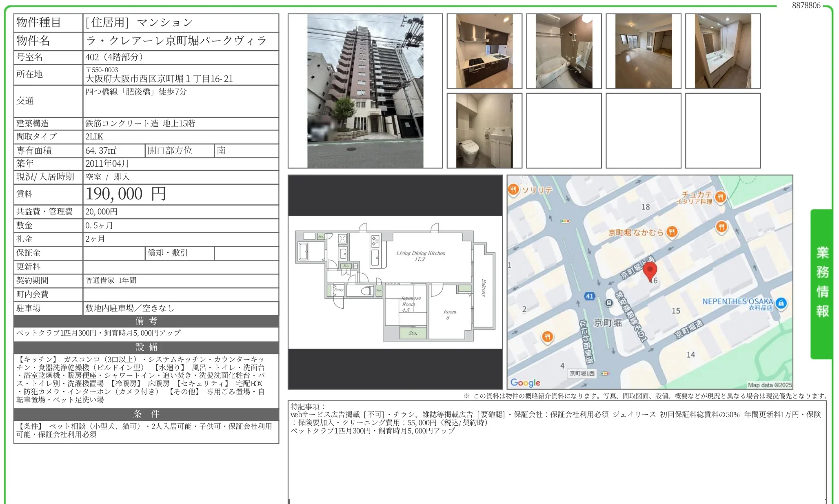Open the living room photo thumbnail

point(643,51)
